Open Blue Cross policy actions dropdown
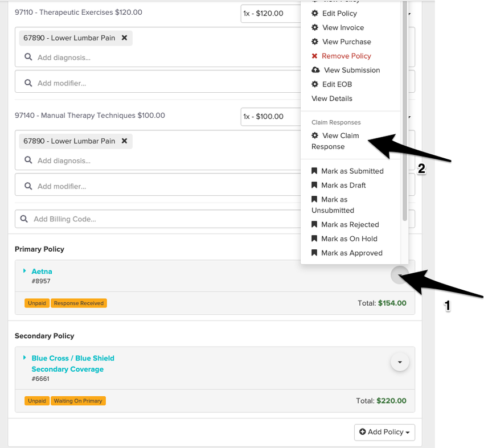 (x=400, y=362)
